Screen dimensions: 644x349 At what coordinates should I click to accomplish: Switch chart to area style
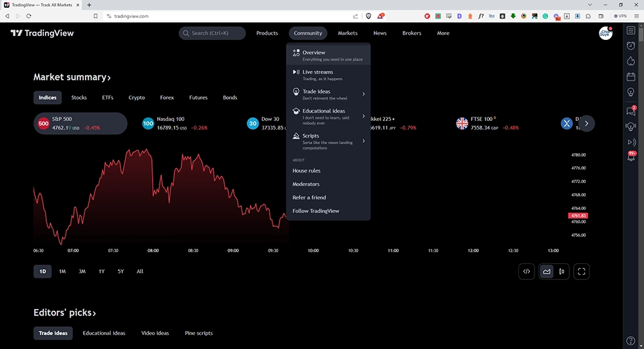click(x=547, y=271)
